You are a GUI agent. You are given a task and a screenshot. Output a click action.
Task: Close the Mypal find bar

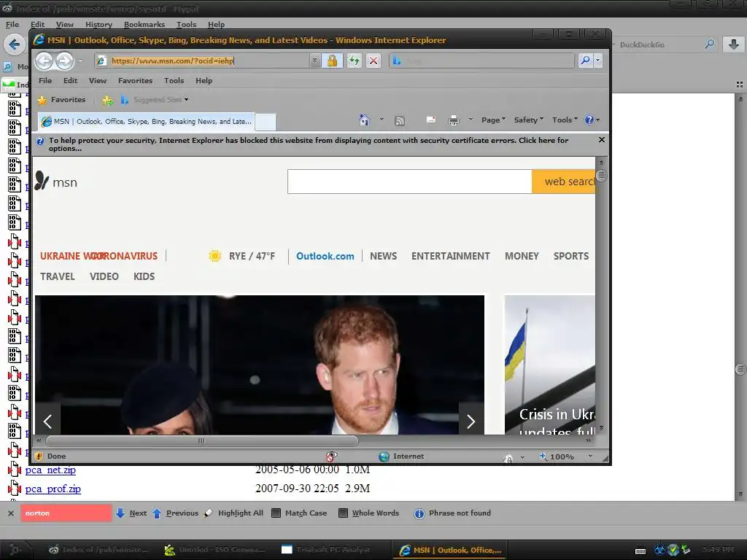(10, 513)
